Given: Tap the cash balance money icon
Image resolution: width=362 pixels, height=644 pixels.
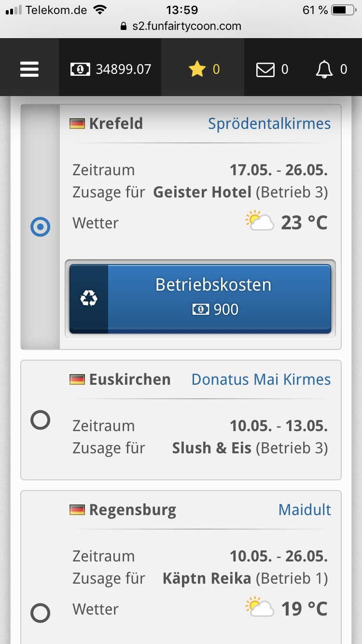Looking at the screenshot, I should (80, 70).
